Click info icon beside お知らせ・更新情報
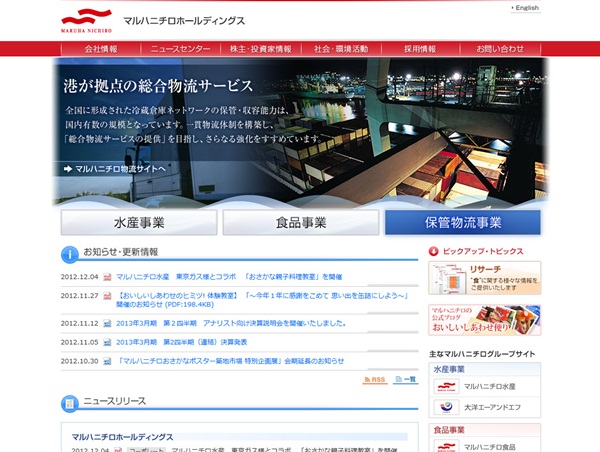 pos(70,255)
